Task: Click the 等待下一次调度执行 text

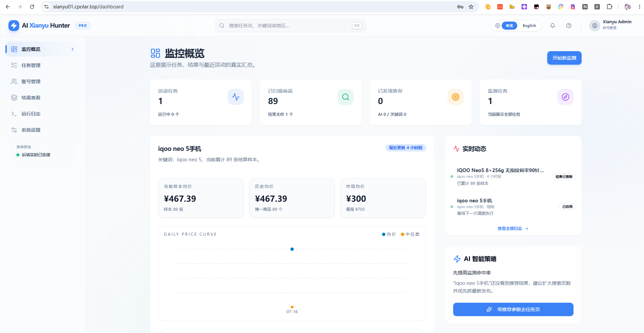Action: click(x=475, y=213)
